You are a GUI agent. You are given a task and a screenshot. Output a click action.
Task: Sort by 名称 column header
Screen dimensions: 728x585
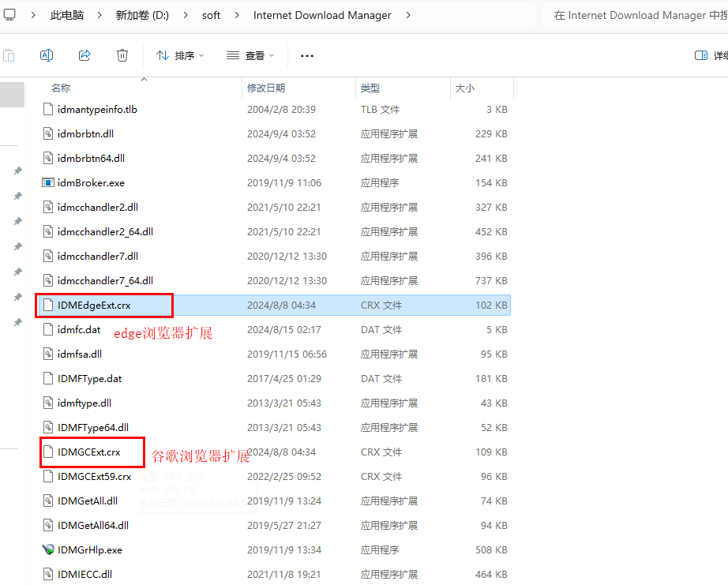pyautogui.click(x=61, y=88)
